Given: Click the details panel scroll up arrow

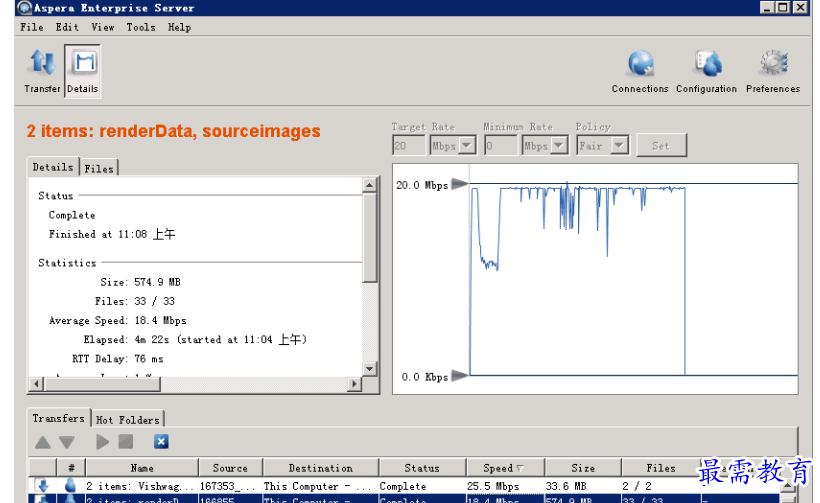Looking at the screenshot, I should pyautogui.click(x=369, y=185).
